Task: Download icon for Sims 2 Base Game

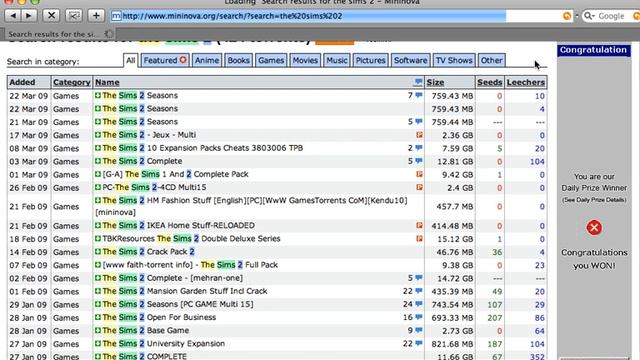Action: click(98, 330)
